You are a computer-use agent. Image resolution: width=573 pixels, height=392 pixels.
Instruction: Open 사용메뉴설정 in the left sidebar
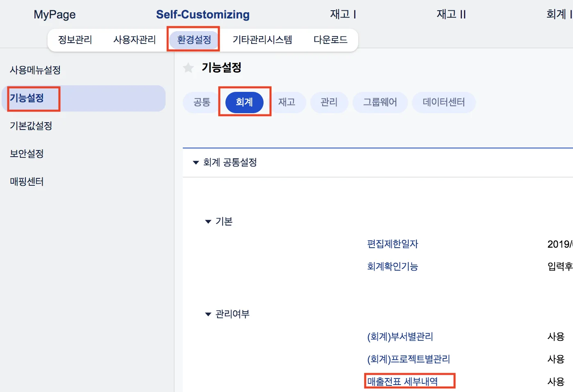[35, 70]
